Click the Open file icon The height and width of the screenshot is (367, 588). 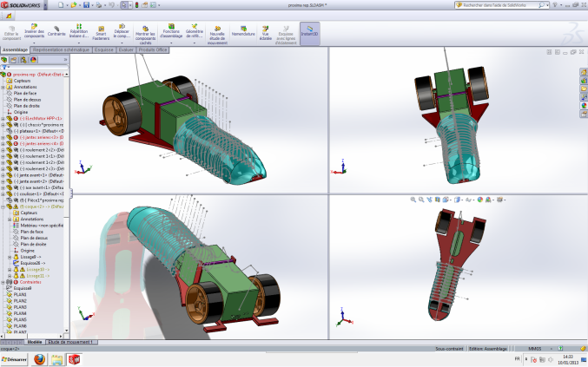click(74, 5)
